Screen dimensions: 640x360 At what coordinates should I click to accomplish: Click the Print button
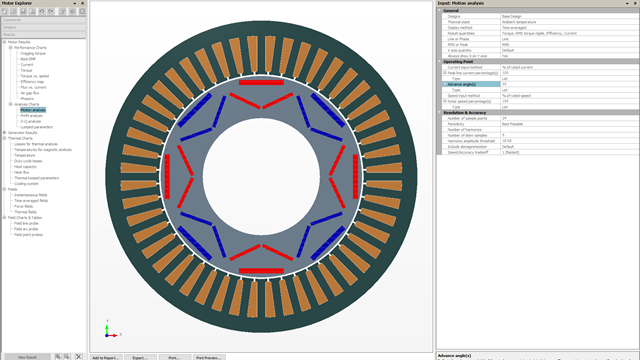pos(174,358)
